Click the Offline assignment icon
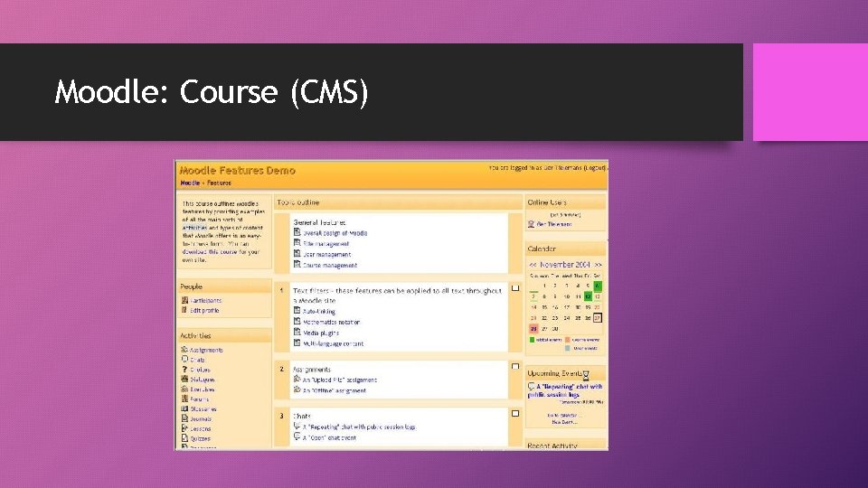Image resolution: width=868 pixels, height=488 pixels. click(297, 389)
